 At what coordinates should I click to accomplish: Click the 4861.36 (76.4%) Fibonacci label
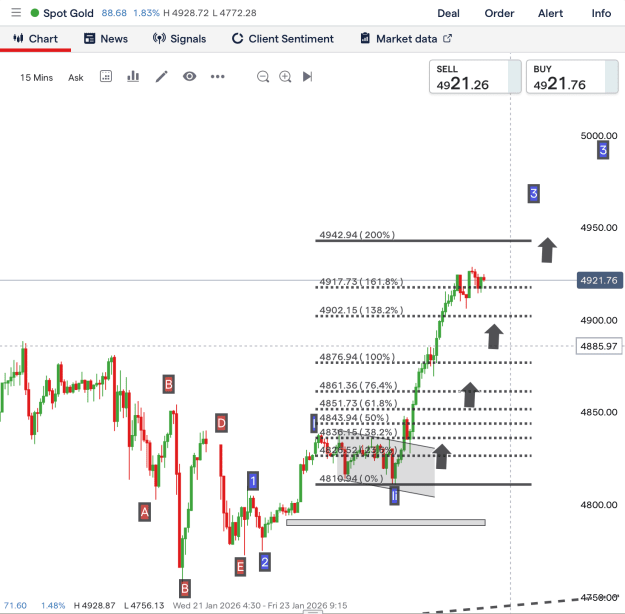tap(358, 386)
